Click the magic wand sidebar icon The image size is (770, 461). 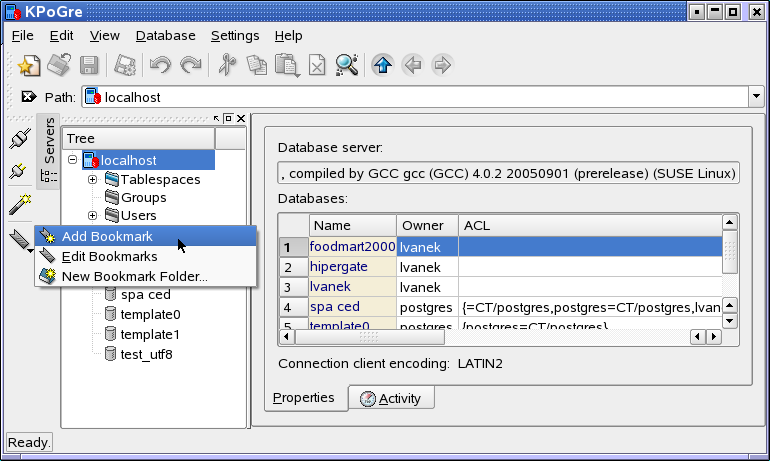[x=19, y=205]
